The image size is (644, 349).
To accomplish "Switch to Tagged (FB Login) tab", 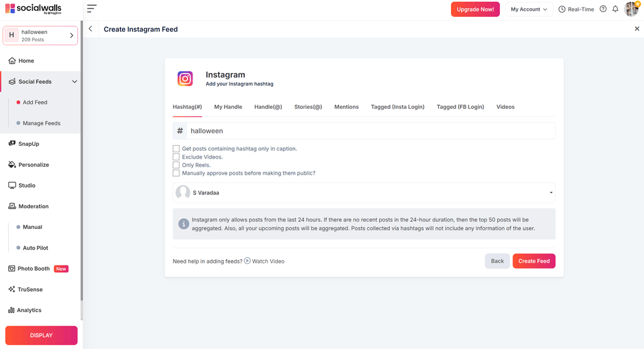I will pyautogui.click(x=460, y=107).
